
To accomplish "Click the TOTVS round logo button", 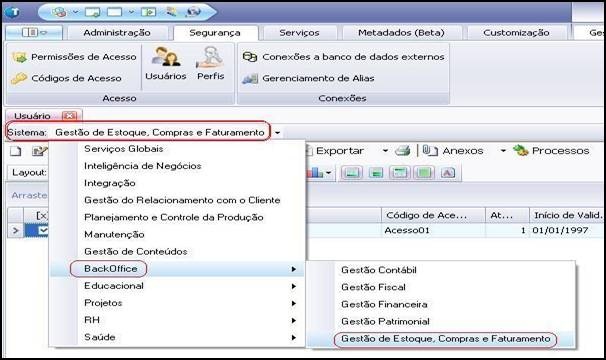I will pyautogui.click(x=12, y=12).
